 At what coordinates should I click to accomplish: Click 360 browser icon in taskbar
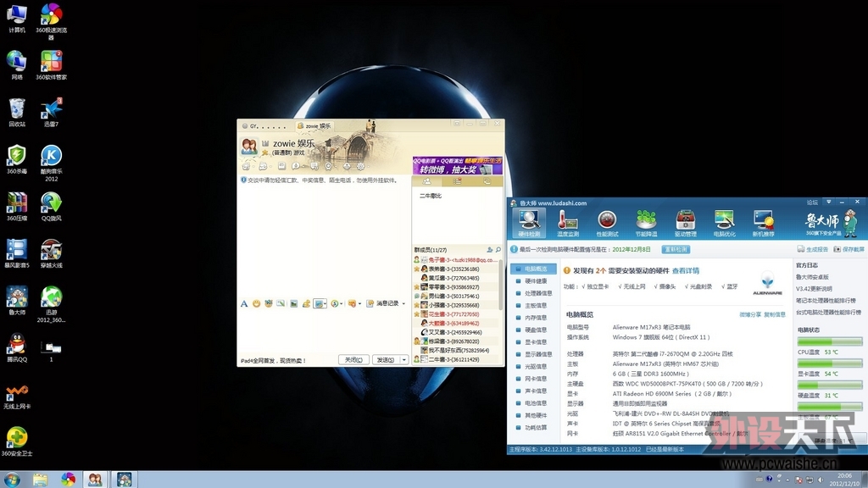pos(68,480)
